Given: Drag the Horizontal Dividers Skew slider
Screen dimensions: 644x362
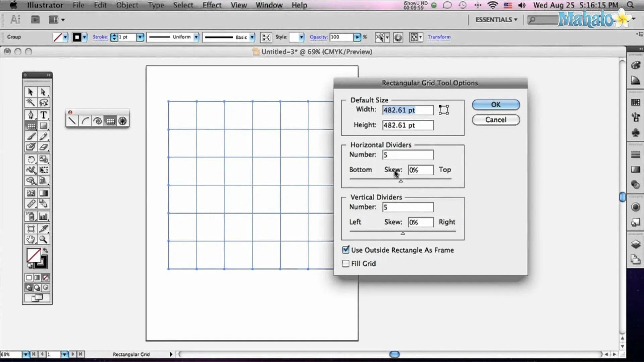Looking at the screenshot, I should 401,180.
